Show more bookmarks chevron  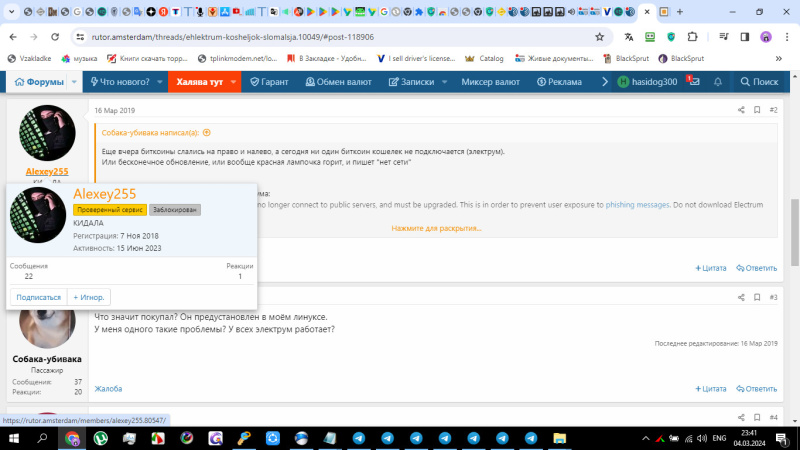pyautogui.click(x=779, y=59)
